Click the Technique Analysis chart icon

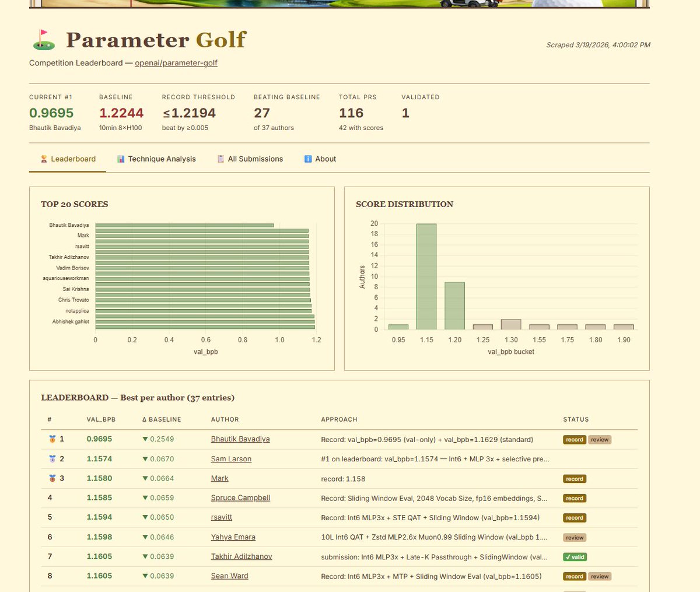click(121, 159)
